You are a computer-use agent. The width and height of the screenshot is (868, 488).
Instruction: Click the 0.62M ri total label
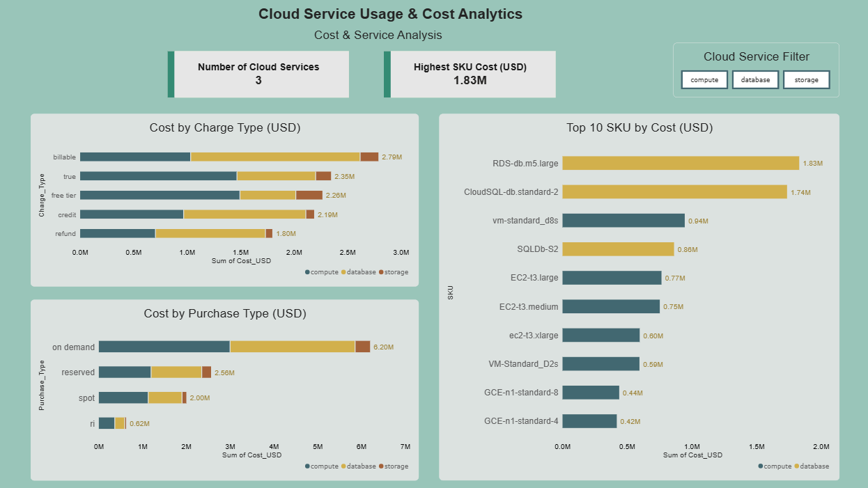pos(139,424)
